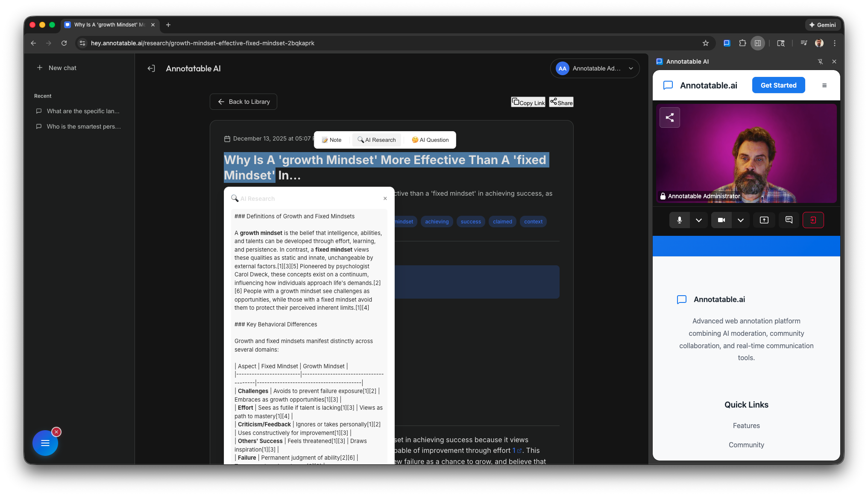Screen dimensions: 868x496
Task: Select the Note option in the annotation toolbar
Action: coord(331,140)
